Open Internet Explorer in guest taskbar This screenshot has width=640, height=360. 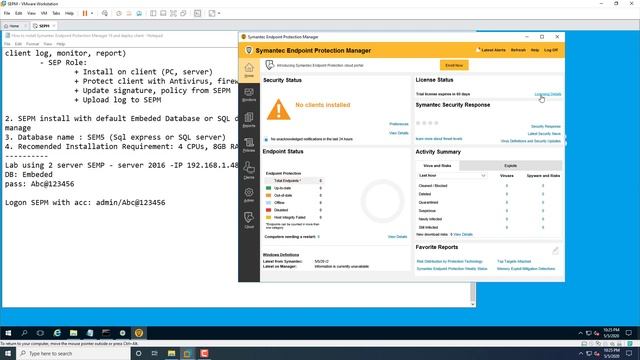[x=57, y=333]
